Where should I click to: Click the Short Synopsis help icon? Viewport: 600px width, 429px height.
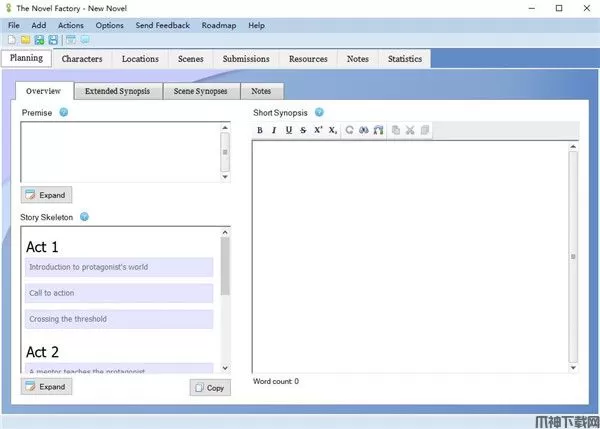[319, 113]
